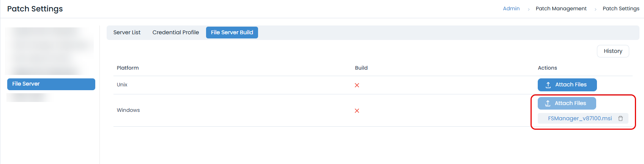The width and height of the screenshot is (644, 164).
Task: Click the Build column header
Action: [x=361, y=68]
